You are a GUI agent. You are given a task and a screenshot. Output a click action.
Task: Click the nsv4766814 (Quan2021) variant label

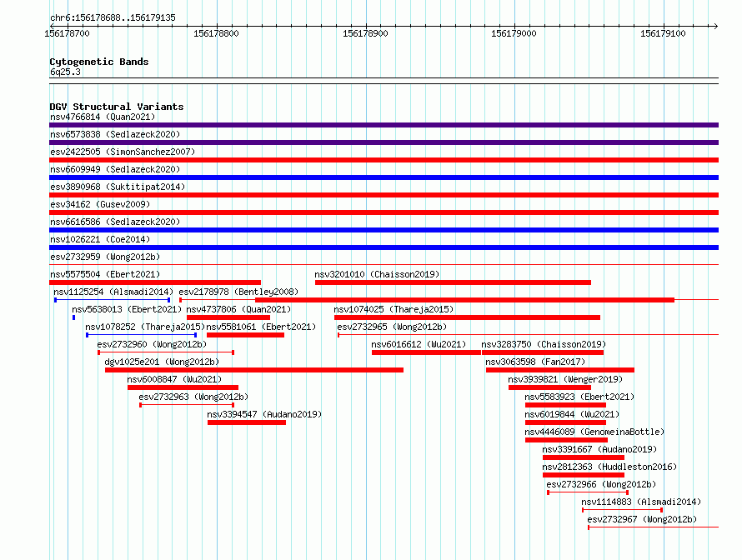(103, 117)
